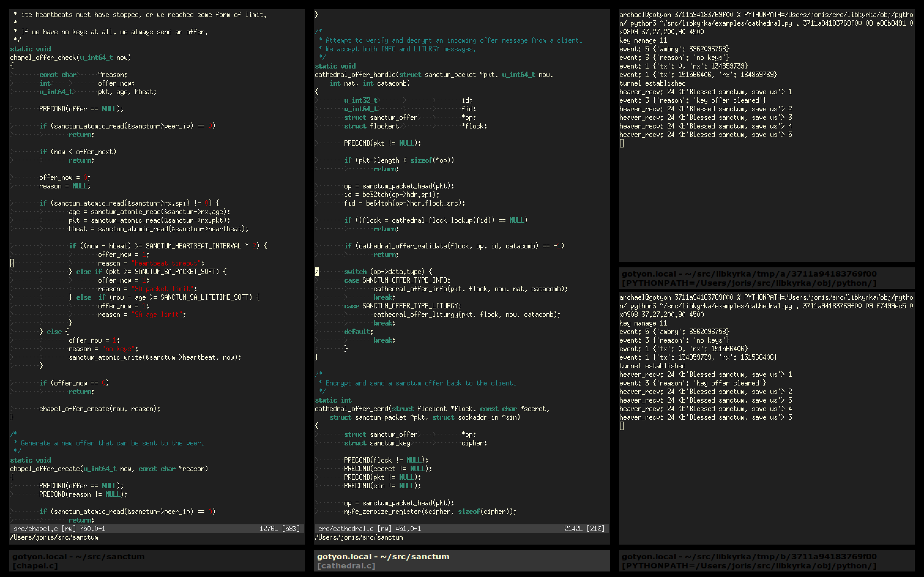This screenshot has height=577, width=924.
Task: Click the chapel_offer_create(now, reason) call
Action: [x=99, y=409]
